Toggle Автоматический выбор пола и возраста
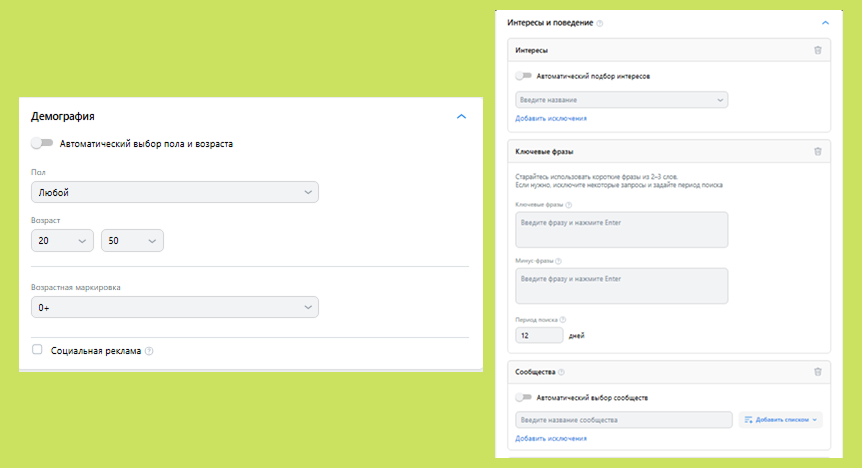 [x=42, y=143]
